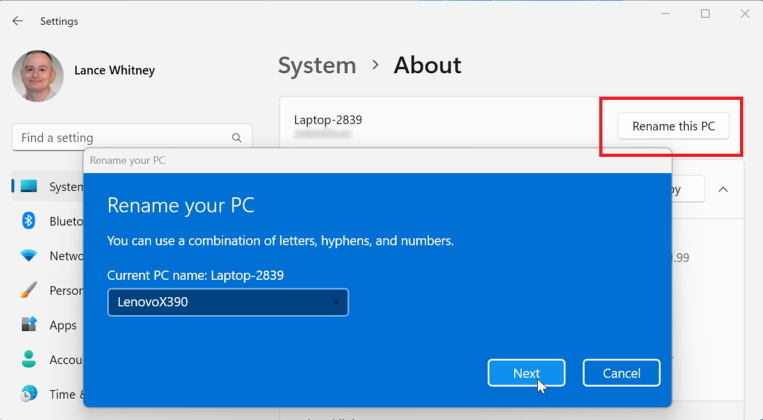Clear the PC name with the X icon
This screenshot has height=420, width=763.
coord(337,302)
